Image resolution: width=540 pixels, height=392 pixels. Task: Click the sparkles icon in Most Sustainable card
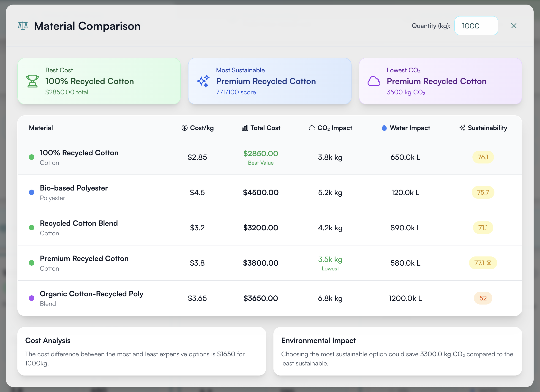pos(203,81)
